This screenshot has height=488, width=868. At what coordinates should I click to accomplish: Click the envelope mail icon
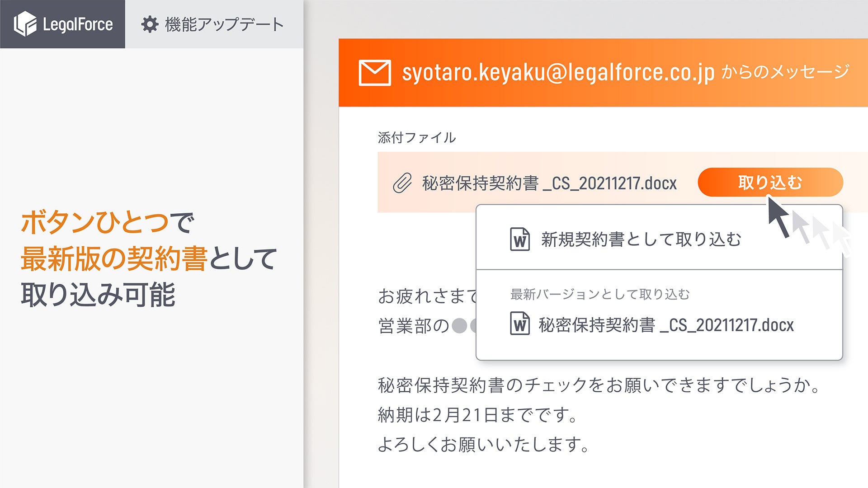374,73
